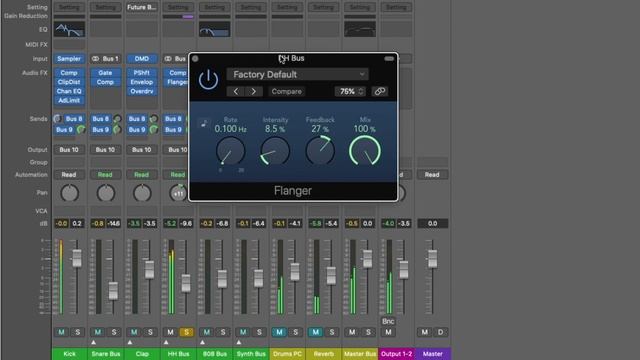Open the AdLimit plugin on Kick

coord(69,100)
